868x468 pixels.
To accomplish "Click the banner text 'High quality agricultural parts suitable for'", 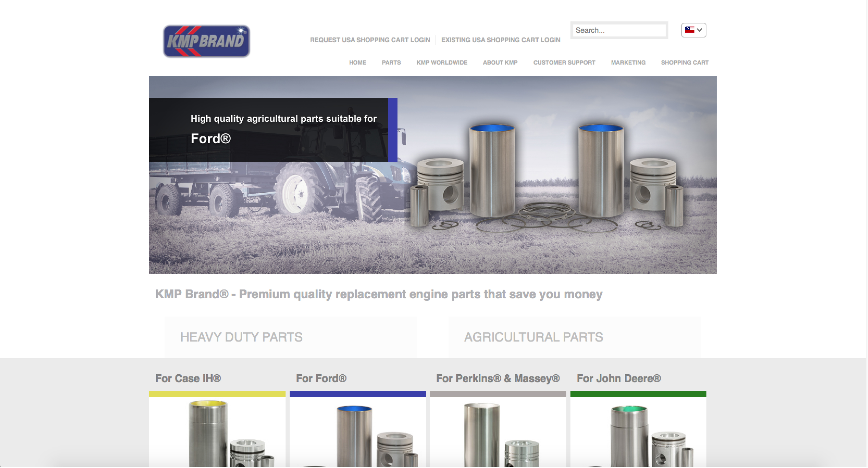I will pyautogui.click(x=283, y=119).
